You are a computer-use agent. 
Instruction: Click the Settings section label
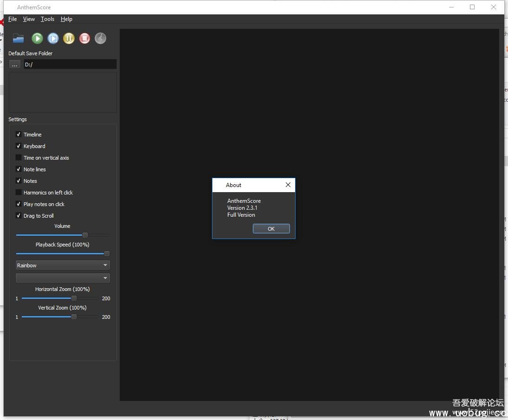pyautogui.click(x=18, y=119)
